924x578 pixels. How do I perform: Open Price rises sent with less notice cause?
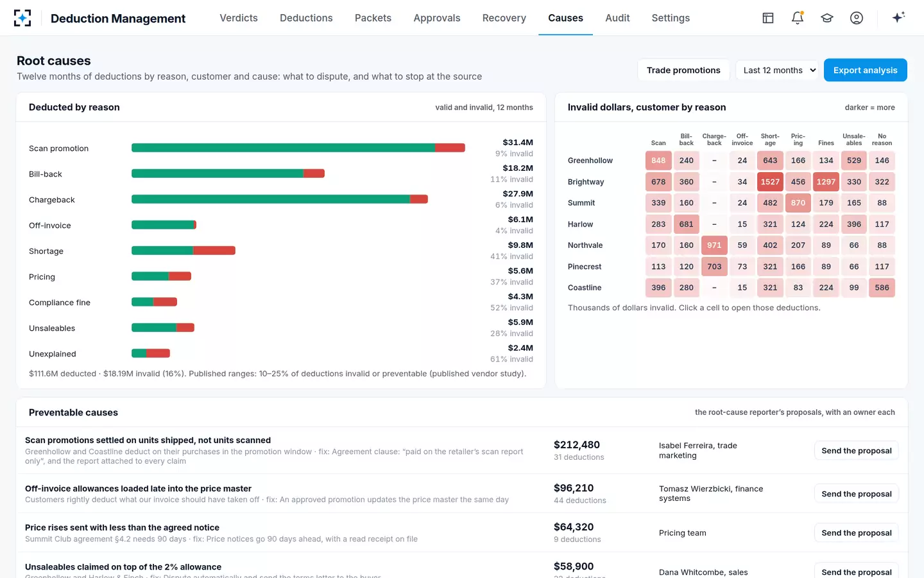[x=122, y=527]
